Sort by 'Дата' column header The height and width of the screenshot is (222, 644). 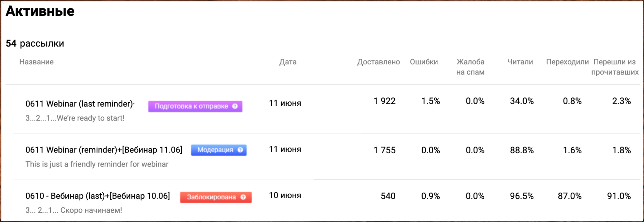tap(288, 62)
